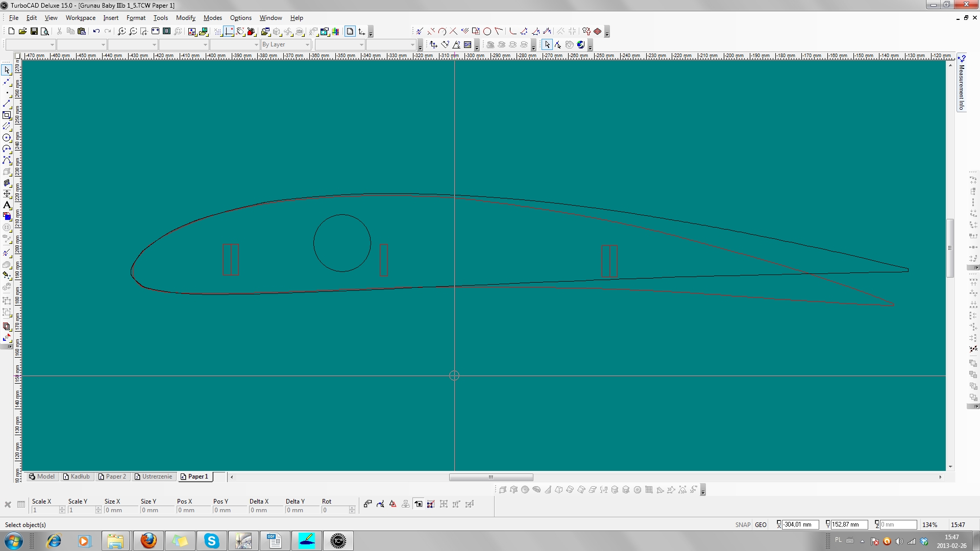Open the Measurement Info side panel
The height and width of the screenshot is (551, 980).
[962, 83]
